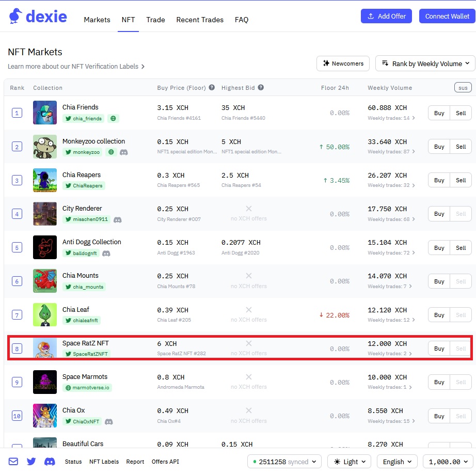Click rank 8 badge for Space RatZ NFT
Viewport: 476px width, 475px height.
point(17,349)
